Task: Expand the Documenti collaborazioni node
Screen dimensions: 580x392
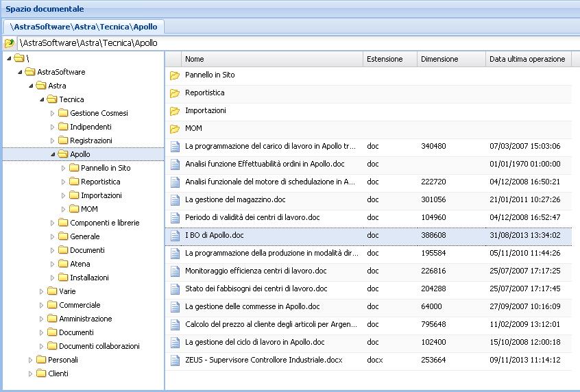Action: 41,346
